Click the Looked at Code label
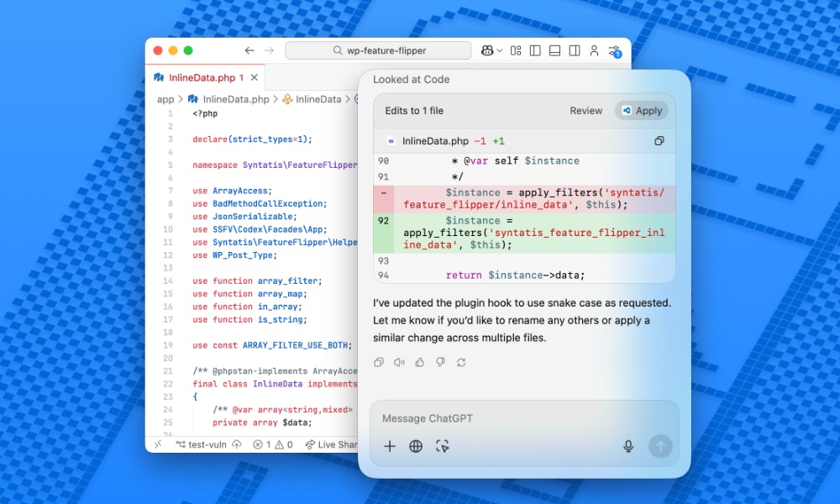This screenshot has width=840, height=504. tap(411, 79)
